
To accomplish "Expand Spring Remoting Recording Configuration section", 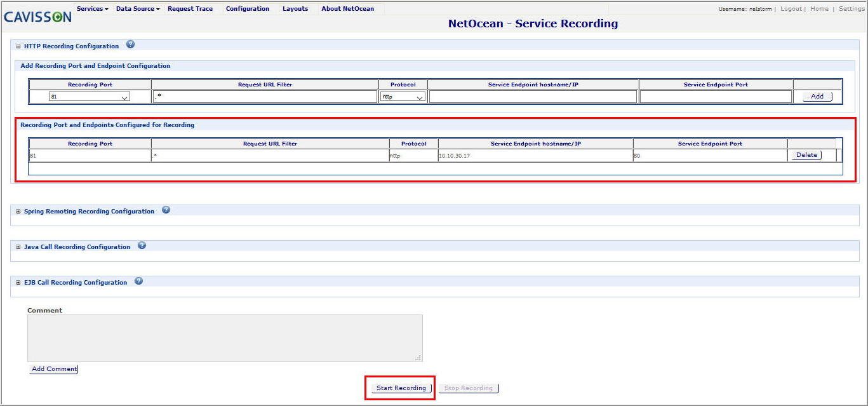I will coord(18,212).
